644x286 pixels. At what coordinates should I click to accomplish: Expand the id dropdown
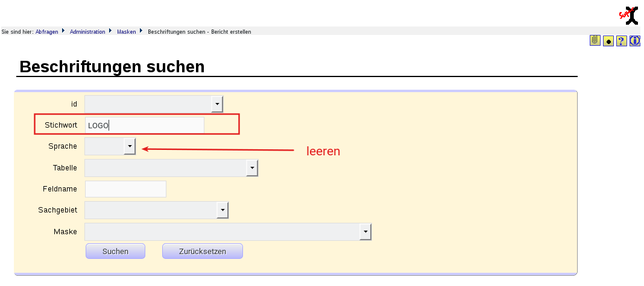[x=217, y=104]
